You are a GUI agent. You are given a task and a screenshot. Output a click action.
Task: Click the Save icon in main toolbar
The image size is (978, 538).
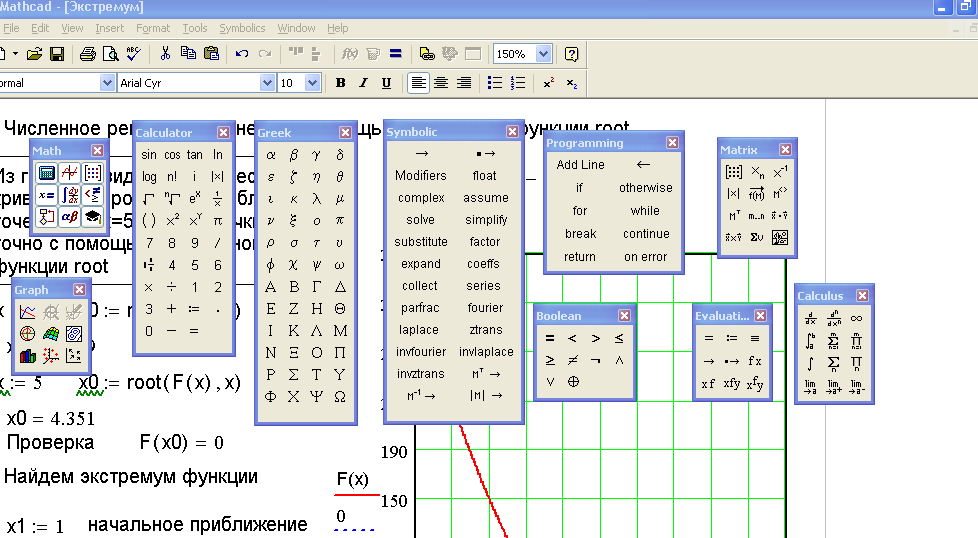[57, 54]
